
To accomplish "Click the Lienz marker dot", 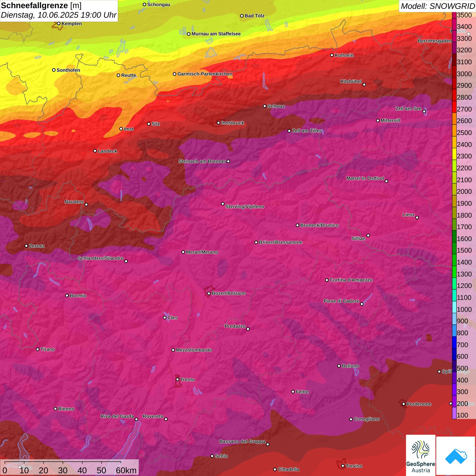I will coord(417,218).
